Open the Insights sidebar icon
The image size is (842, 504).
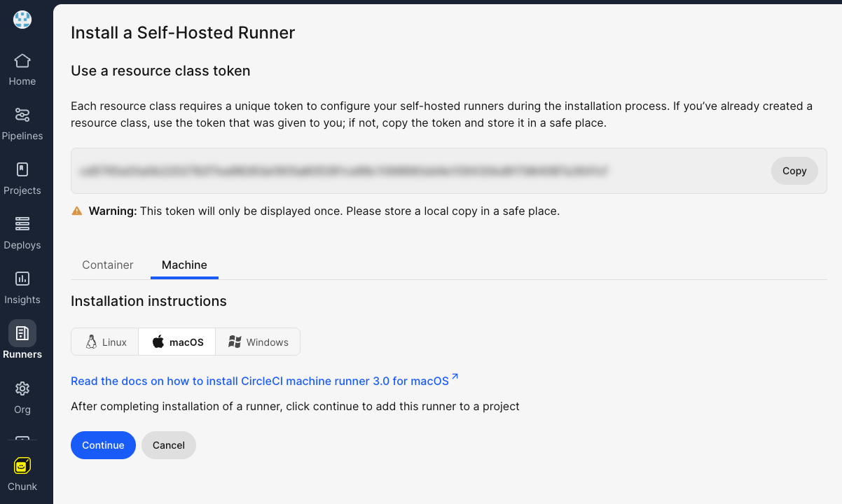pyautogui.click(x=22, y=279)
